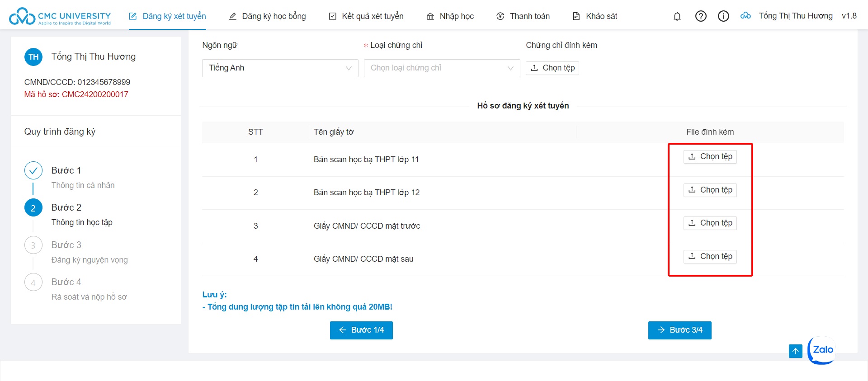This screenshot has width=868, height=381.
Task: Select the Rà soát và nộp hồ sơ step
Action: (89, 297)
